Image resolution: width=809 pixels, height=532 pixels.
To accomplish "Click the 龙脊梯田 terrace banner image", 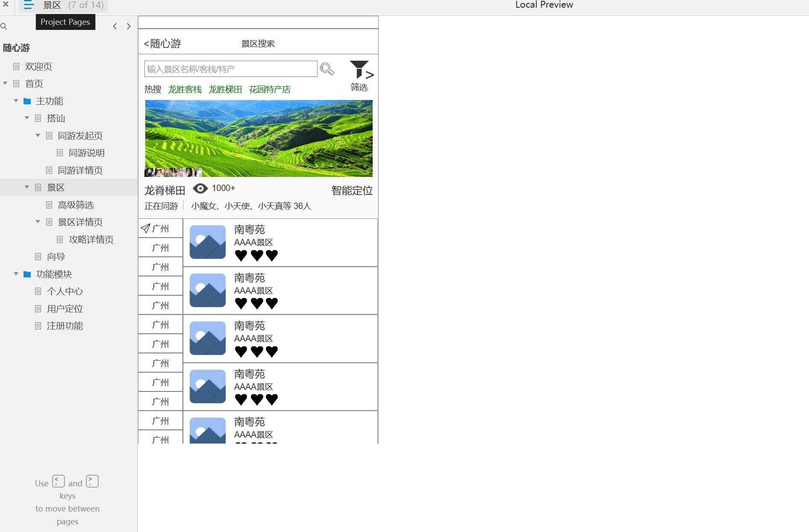I will tap(259, 138).
